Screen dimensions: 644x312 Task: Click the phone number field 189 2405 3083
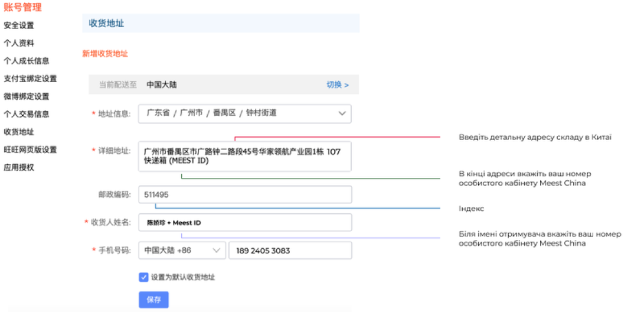point(290,251)
